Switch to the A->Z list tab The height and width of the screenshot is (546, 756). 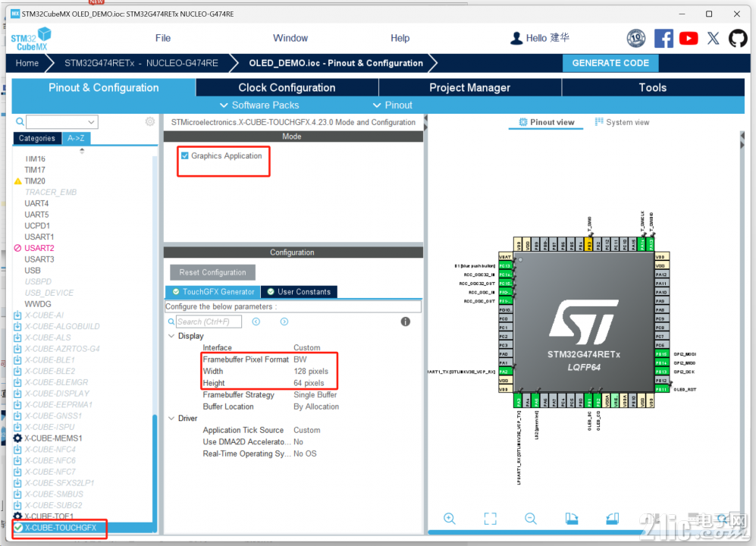pos(76,139)
